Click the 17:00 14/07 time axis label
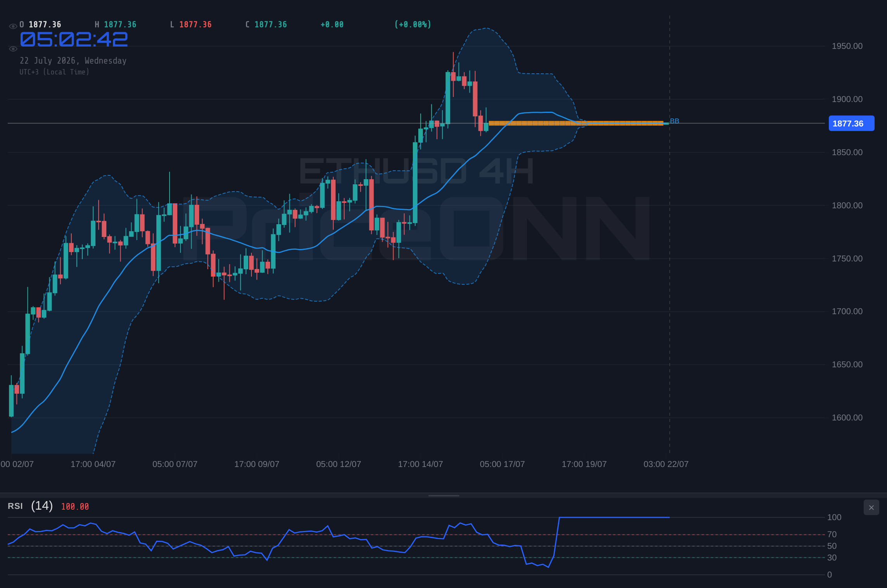The image size is (887, 588). pos(421,464)
